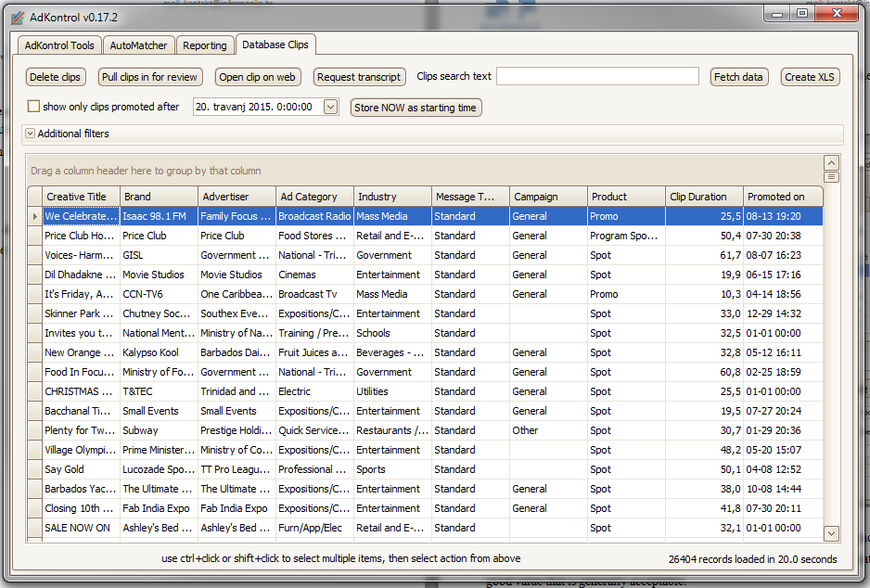This screenshot has height=588, width=870.
Task: Click the scroll down arrow of the table
Action: (x=831, y=533)
